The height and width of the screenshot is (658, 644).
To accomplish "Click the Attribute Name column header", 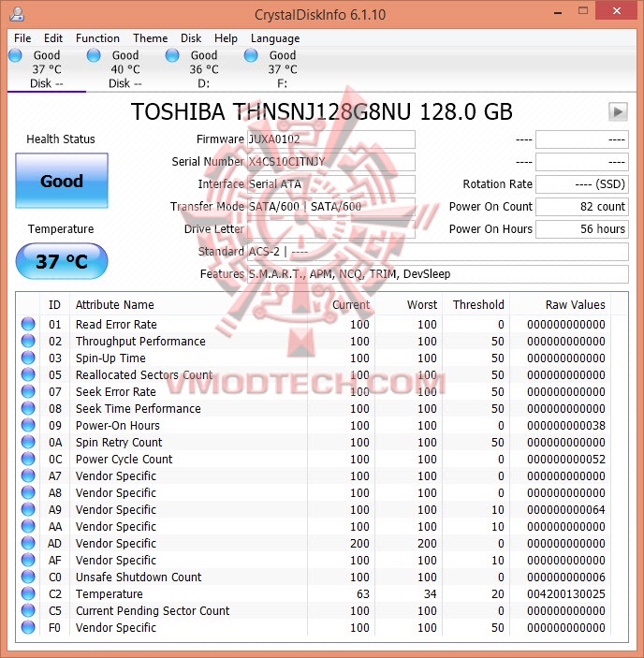I will click(188, 304).
